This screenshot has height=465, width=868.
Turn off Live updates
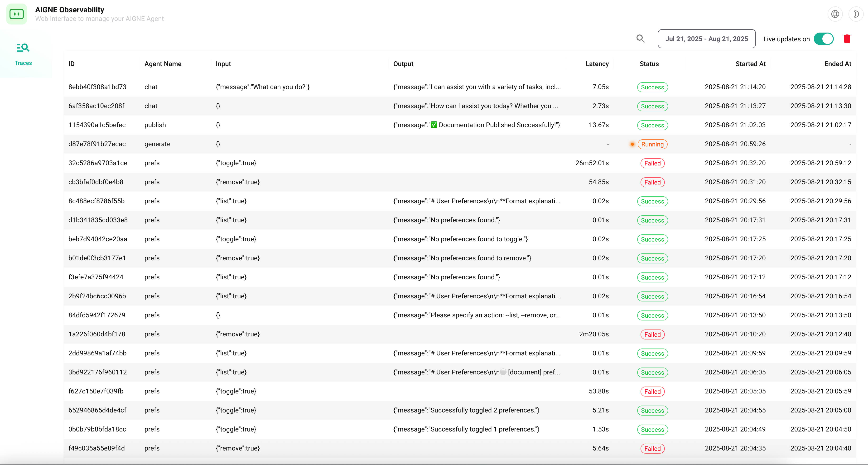[824, 39]
